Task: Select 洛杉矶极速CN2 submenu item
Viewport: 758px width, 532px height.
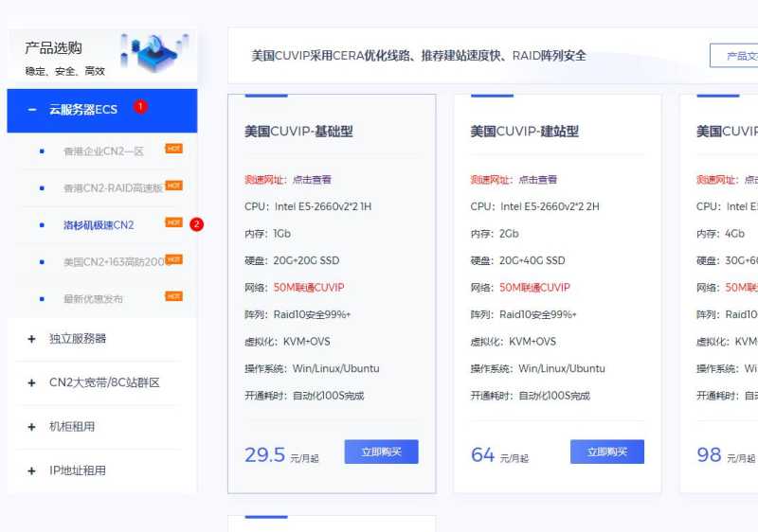Action: [99, 225]
